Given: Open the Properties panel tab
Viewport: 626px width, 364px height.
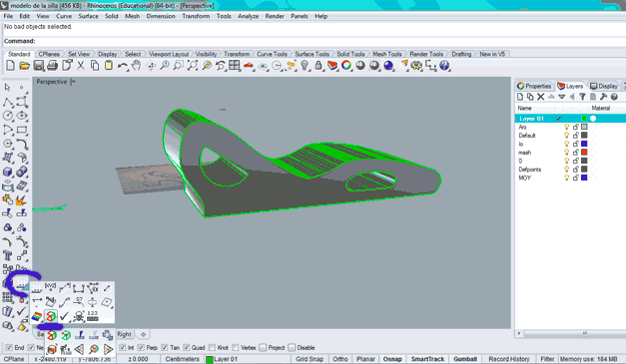Looking at the screenshot, I should (x=534, y=86).
